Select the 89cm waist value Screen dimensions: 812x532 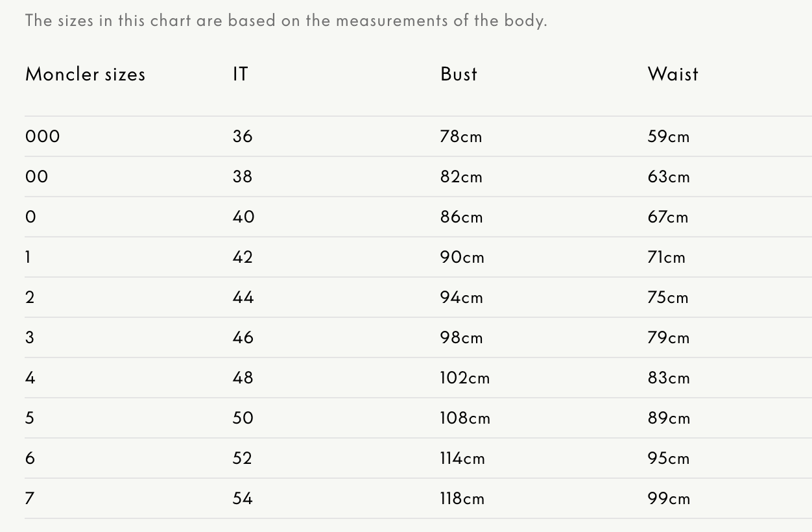click(668, 418)
